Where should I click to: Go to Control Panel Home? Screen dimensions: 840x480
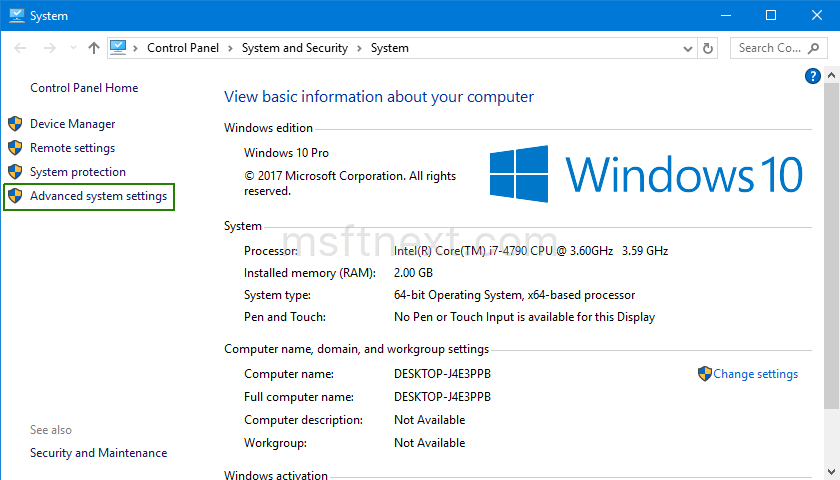(x=84, y=88)
